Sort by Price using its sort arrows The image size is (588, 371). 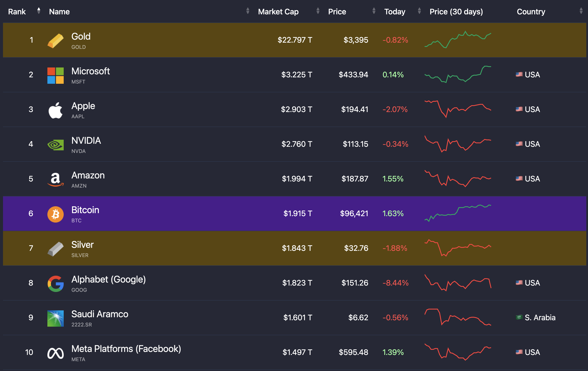coord(374,11)
